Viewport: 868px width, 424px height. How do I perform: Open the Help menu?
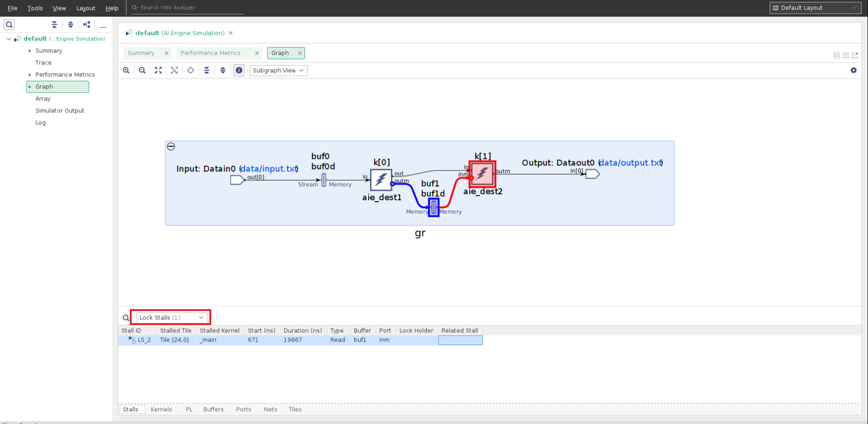tap(112, 8)
